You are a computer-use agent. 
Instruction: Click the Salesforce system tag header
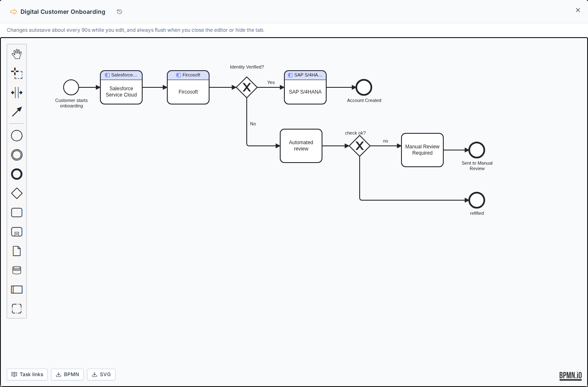coord(121,75)
